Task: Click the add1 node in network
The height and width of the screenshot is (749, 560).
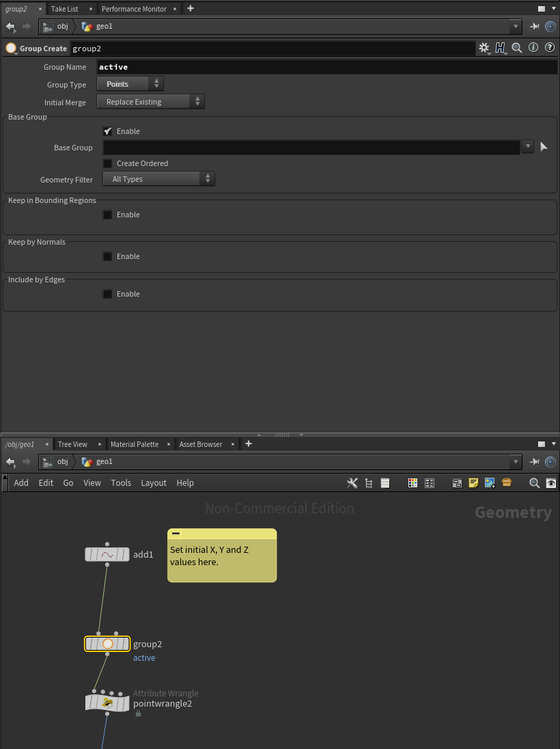Action: [107, 554]
